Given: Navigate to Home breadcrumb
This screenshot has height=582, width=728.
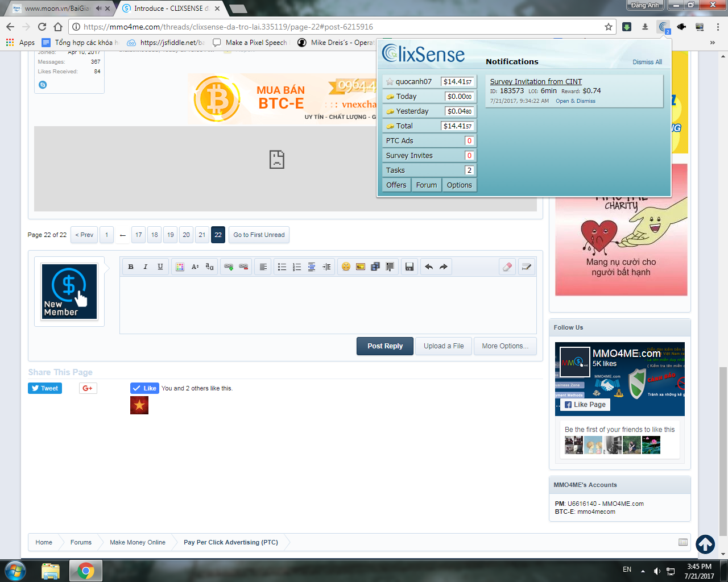Looking at the screenshot, I should pos(44,542).
